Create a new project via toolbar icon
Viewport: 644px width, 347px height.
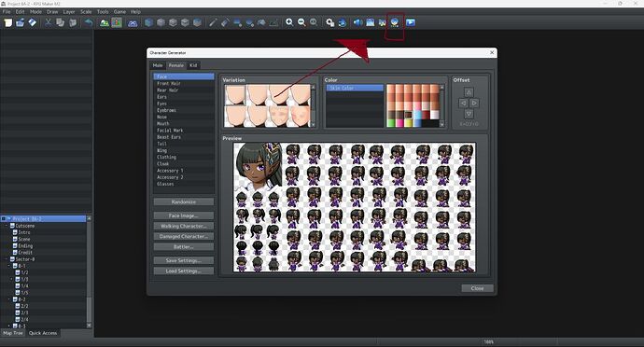pos(8,22)
